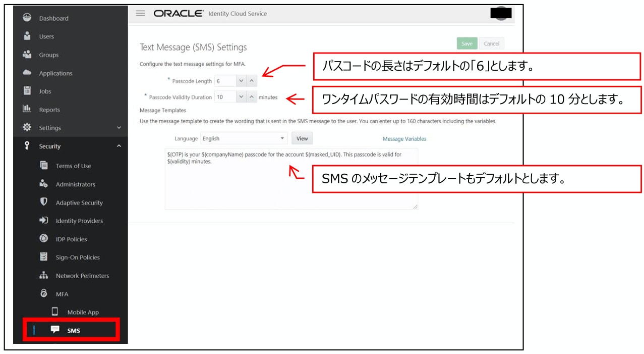This screenshot has height=354, width=644.
Task: Open the Reports section
Action: point(49,110)
